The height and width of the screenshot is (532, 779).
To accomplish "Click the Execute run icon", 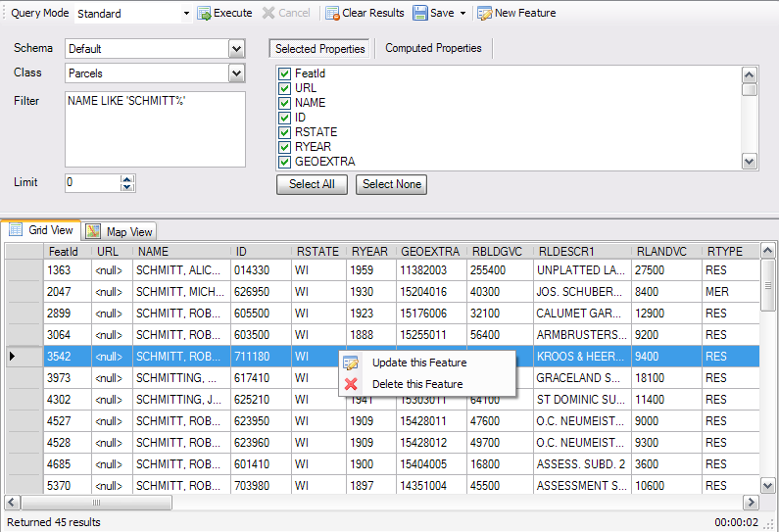I will click(x=204, y=14).
